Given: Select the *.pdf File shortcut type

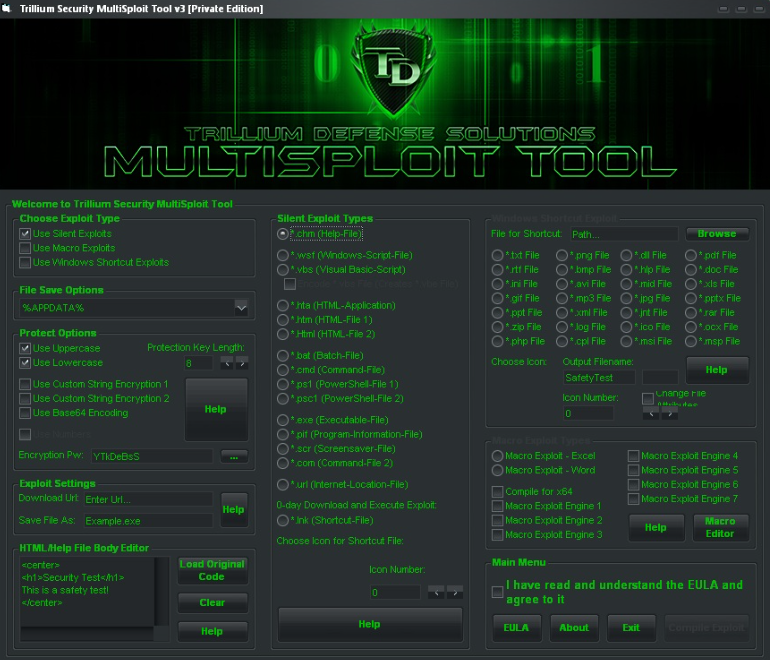Looking at the screenshot, I should (x=691, y=255).
